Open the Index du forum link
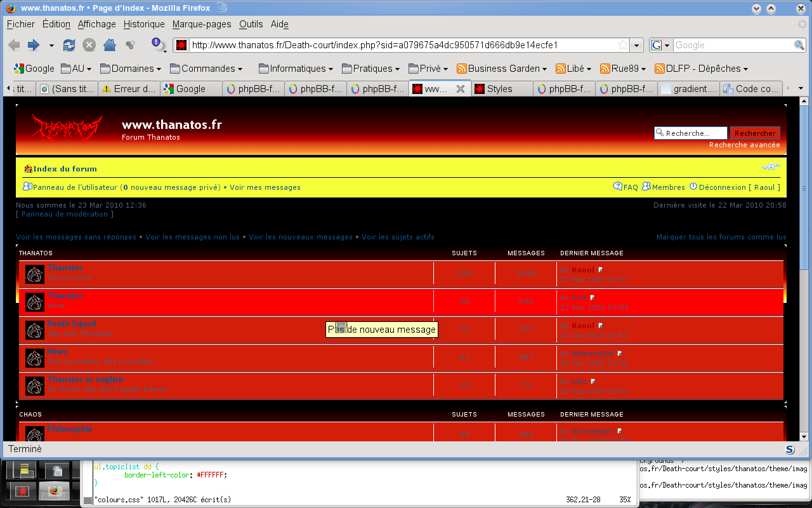Image resolution: width=812 pixels, height=508 pixels. click(x=65, y=169)
